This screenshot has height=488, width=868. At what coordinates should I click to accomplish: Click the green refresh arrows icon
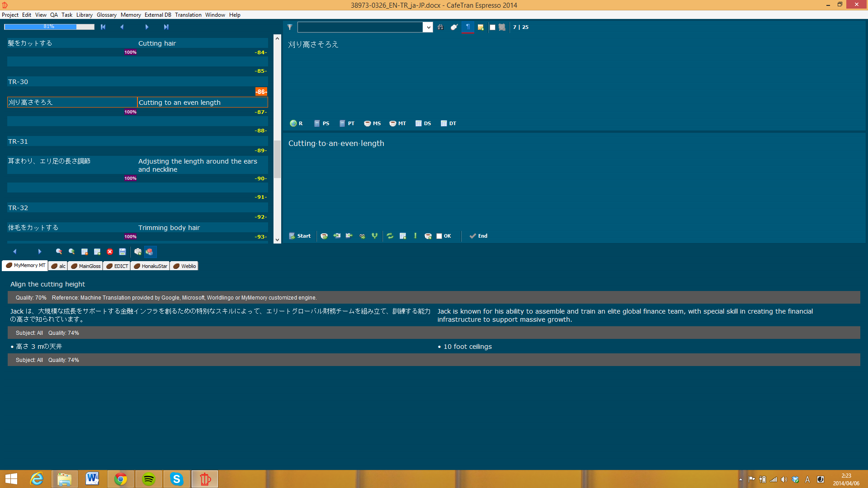click(x=390, y=236)
